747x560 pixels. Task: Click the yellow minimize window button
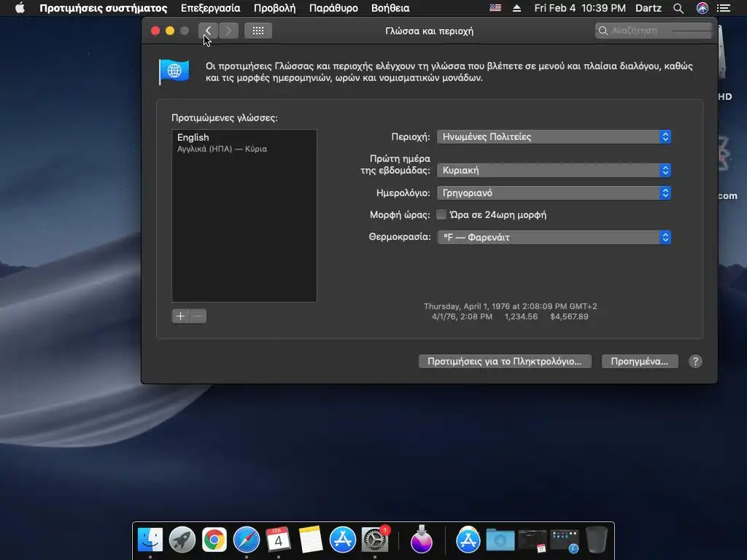(169, 31)
